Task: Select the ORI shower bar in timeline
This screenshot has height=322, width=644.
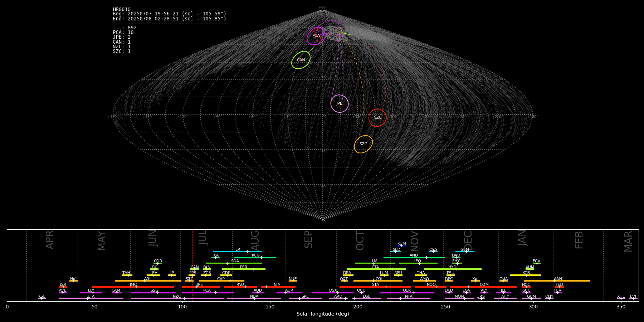Action: 378,281
